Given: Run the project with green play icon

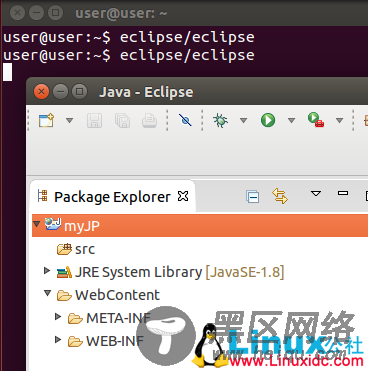Looking at the screenshot, I should coord(268,120).
